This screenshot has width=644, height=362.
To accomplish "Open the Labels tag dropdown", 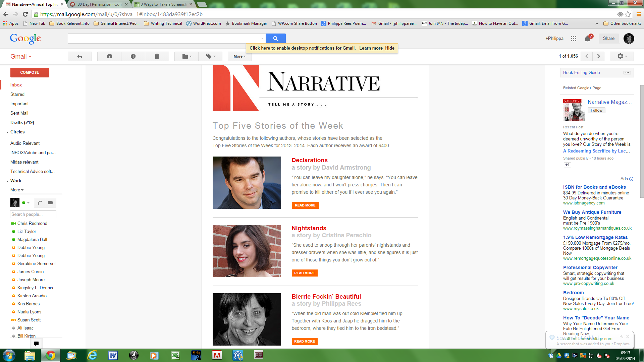I will (x=211, y=56).
